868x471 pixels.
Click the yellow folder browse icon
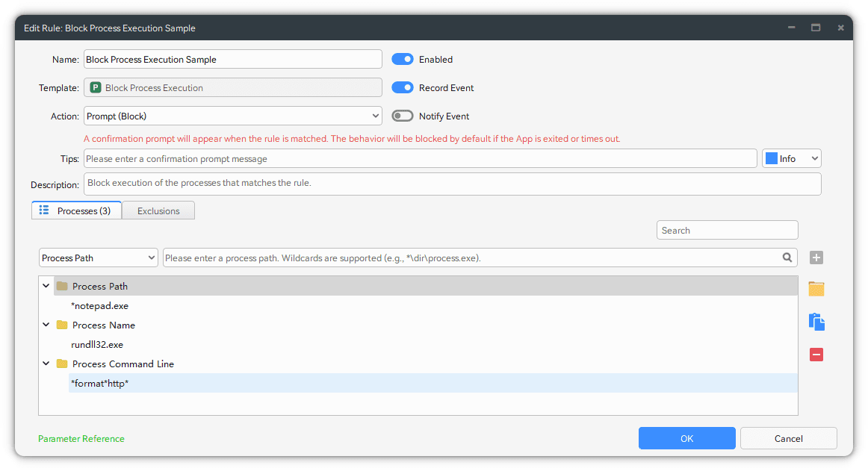point(816,289)
